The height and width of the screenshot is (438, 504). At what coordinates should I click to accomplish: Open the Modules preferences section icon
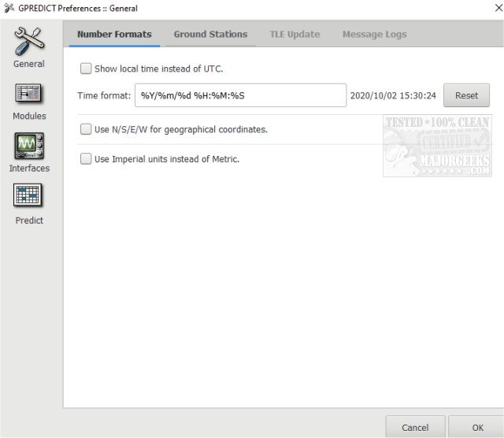(x=28, y=93)
